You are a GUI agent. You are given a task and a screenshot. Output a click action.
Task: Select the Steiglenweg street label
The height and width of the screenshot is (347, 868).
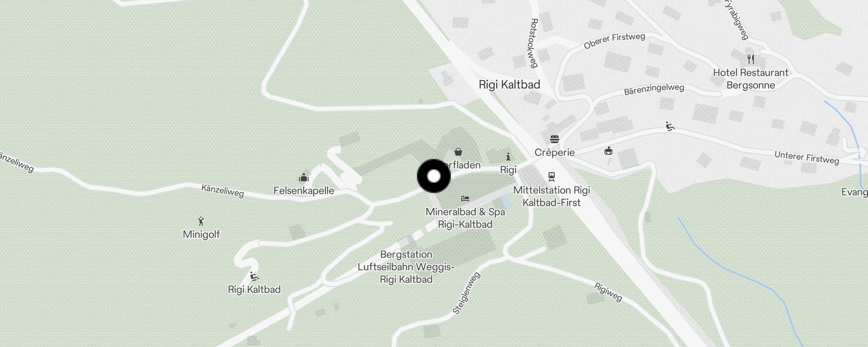tap(467, 293)
